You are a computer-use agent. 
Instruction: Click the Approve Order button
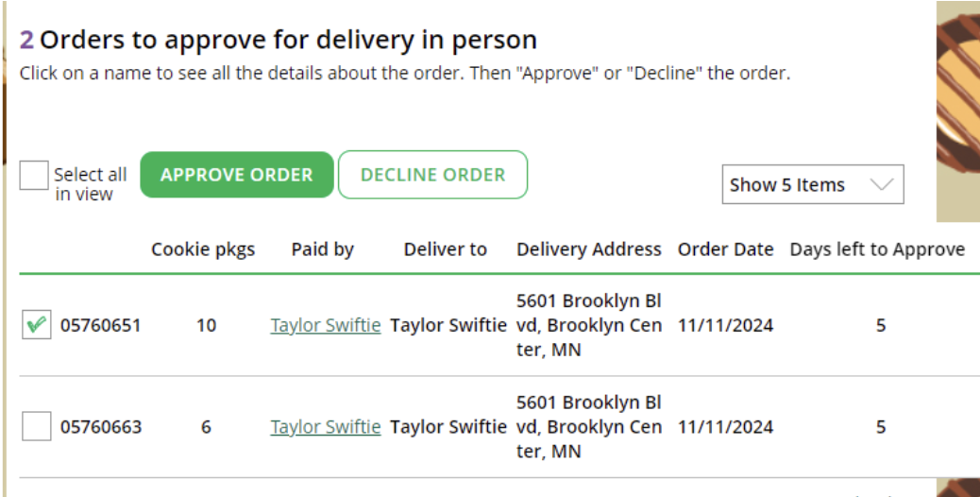[237, 175]
